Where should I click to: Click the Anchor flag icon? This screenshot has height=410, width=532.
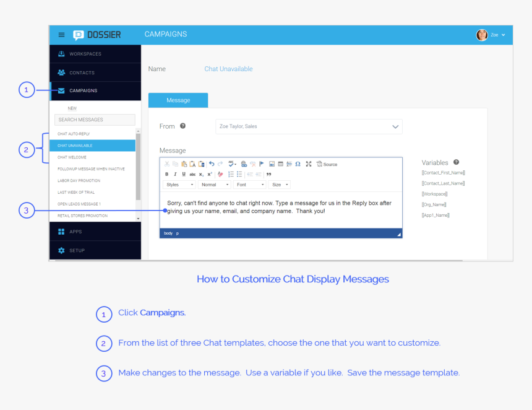point(261,164)
